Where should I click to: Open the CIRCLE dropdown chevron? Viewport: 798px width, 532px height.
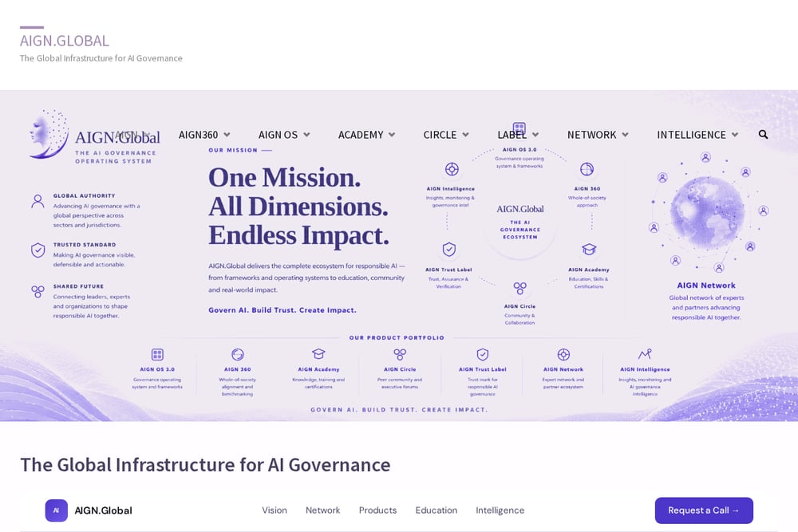[466, 135]
